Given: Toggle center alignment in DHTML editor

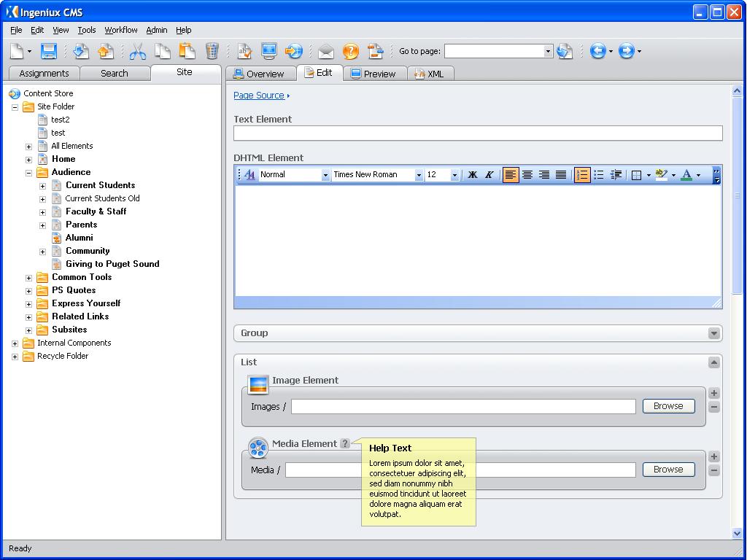Looking at the screenshot, I should (527, 175).
